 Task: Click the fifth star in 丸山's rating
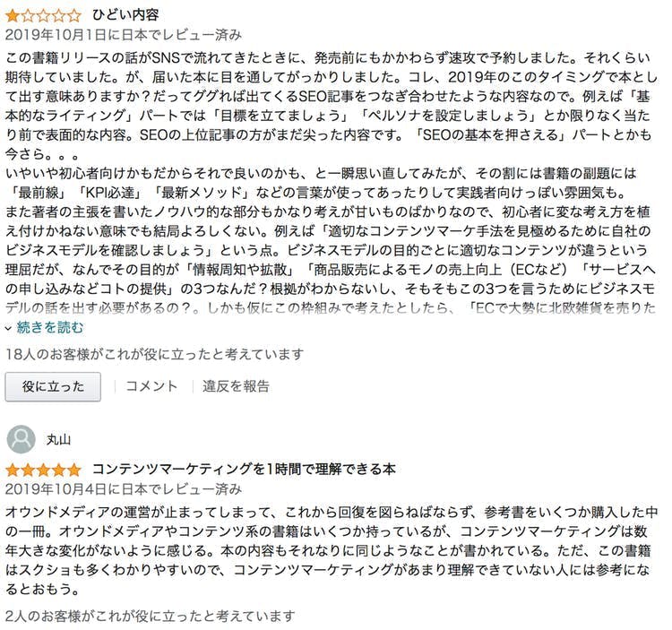(73, 469)
